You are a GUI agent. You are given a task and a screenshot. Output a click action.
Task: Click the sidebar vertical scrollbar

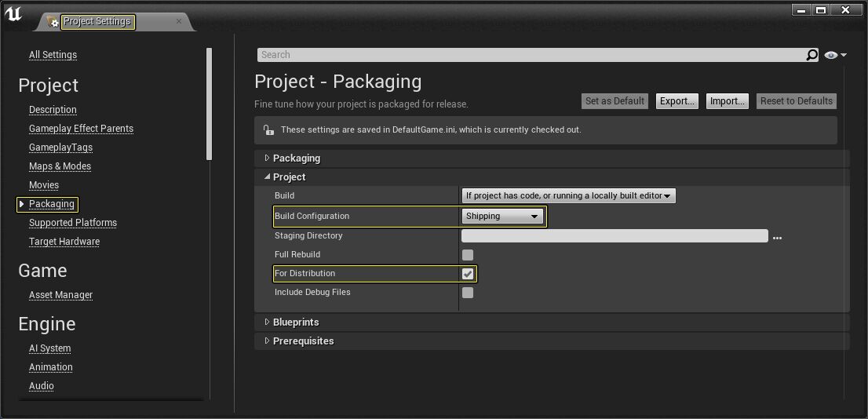210,104
